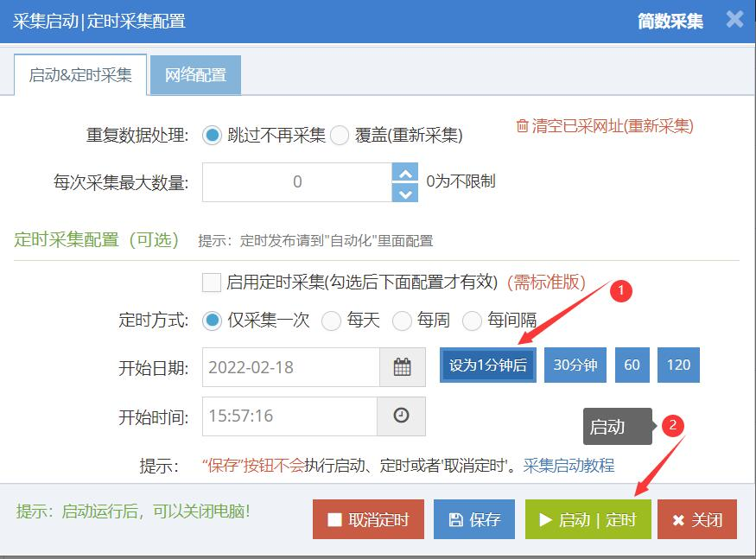Click the 每次采集最大数量 input field
756x559 pixels.
[297, 182]
